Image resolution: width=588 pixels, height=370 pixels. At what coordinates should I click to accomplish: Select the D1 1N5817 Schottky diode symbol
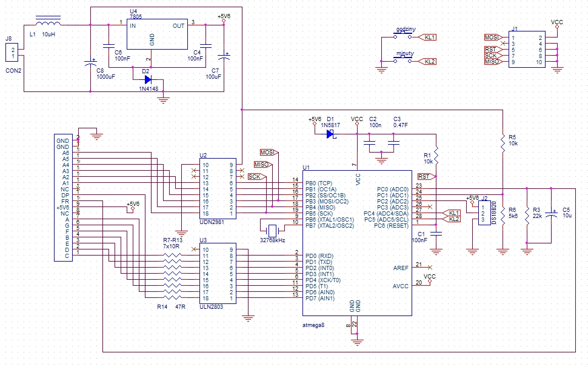coord(331,134)
